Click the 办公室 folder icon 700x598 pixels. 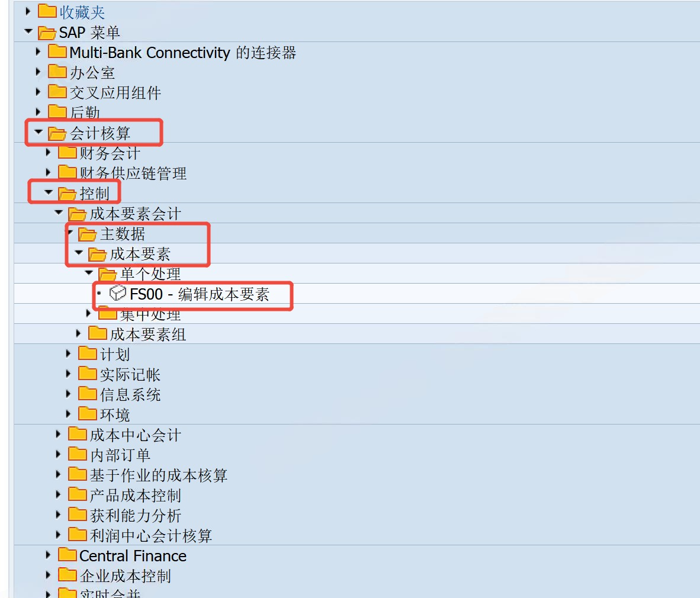click(x=57, y=72)
